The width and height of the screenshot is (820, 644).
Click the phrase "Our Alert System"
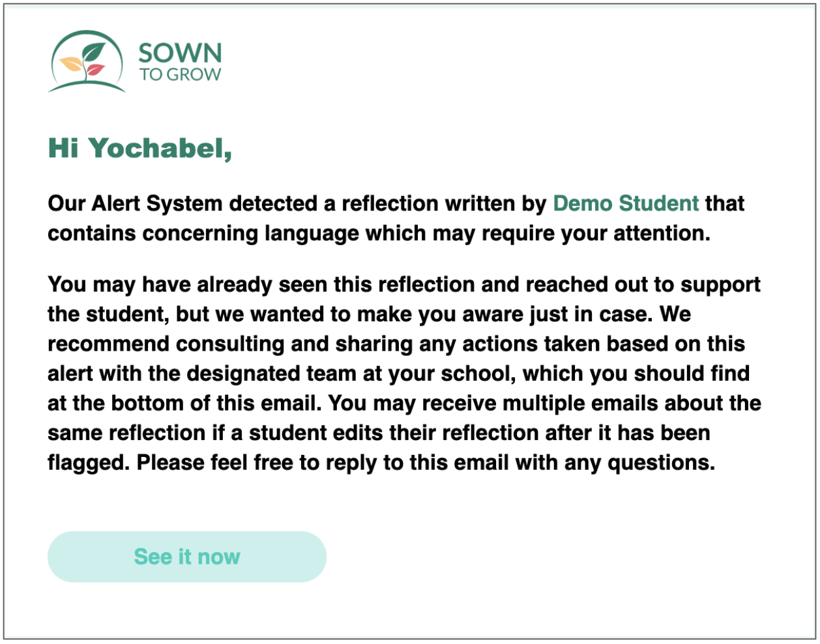coord(135,203)
